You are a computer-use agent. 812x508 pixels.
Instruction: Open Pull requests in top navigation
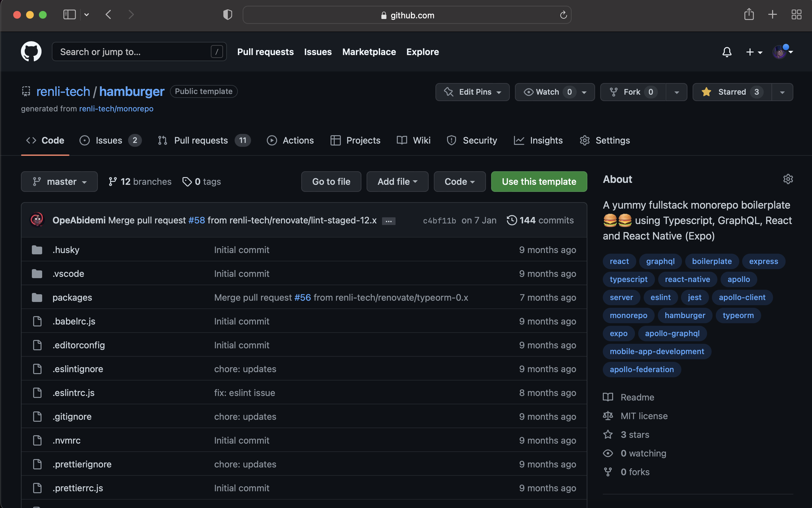click(x=265, y=52)
